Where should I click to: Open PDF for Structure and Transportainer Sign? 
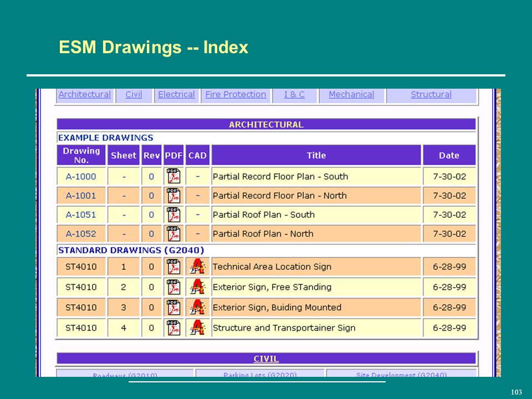point(173,328)
